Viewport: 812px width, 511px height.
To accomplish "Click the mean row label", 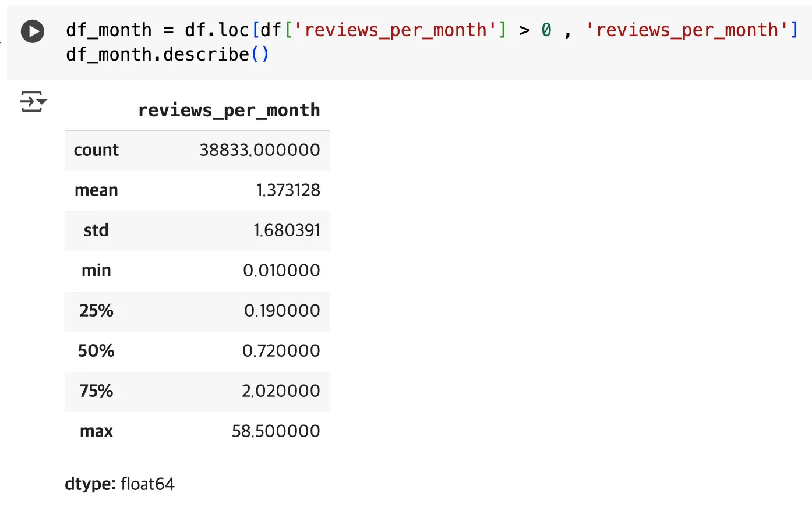I will (x=96, y=190).
